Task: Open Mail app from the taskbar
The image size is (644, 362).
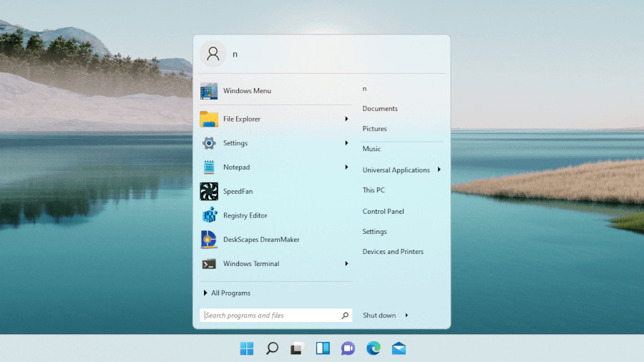Action: point(399,348)
